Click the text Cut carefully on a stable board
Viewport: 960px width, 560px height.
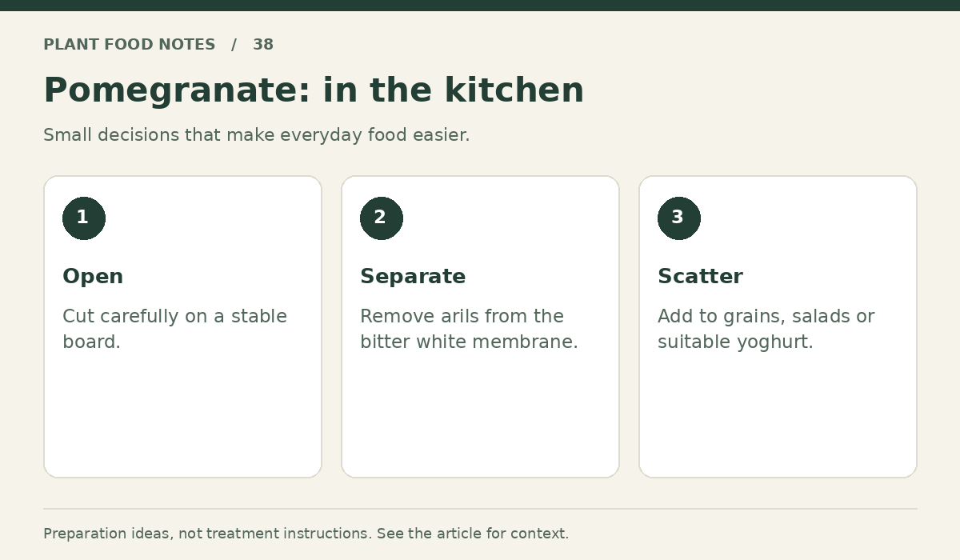click(174, 329)
